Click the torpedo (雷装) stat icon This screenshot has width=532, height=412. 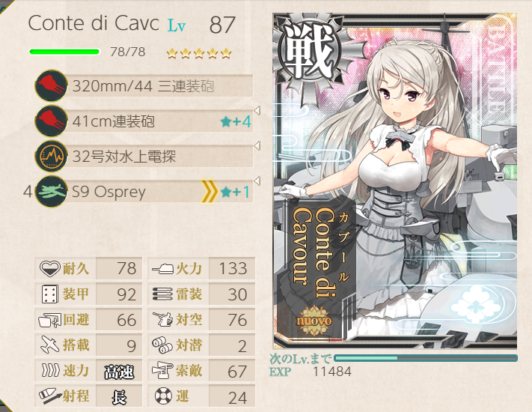[162, 294]
